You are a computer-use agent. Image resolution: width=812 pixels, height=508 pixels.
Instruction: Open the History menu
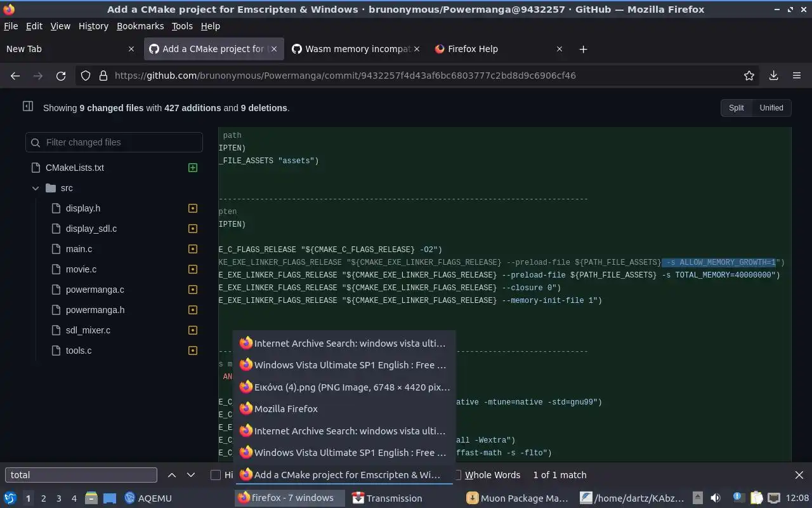click(x=93, y=26)
